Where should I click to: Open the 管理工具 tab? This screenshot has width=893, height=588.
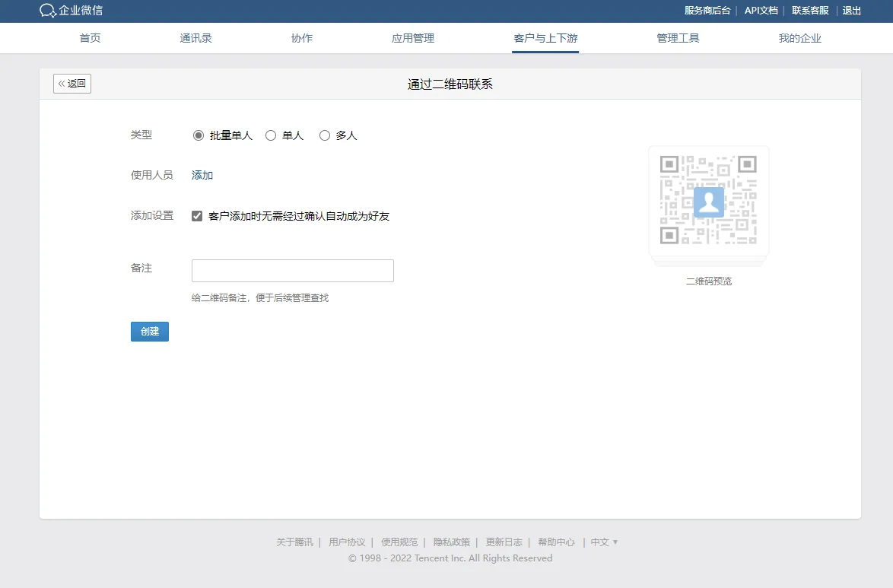678,38
